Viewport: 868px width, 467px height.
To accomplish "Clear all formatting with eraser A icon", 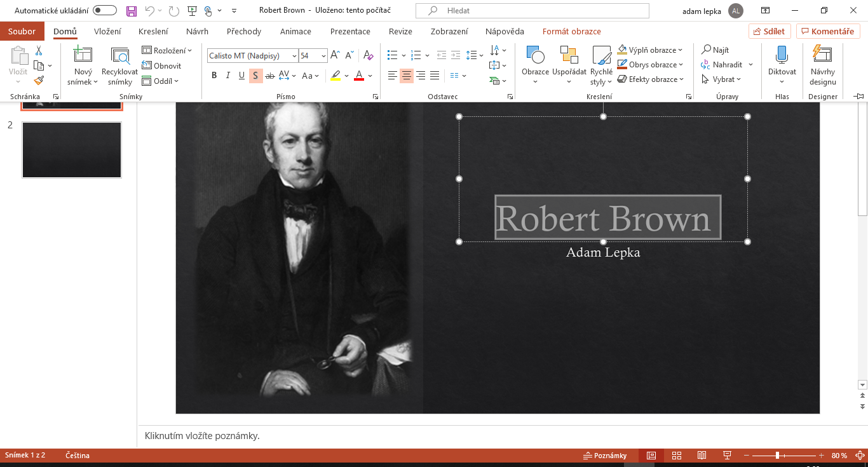I will click(x=369, y=56).
